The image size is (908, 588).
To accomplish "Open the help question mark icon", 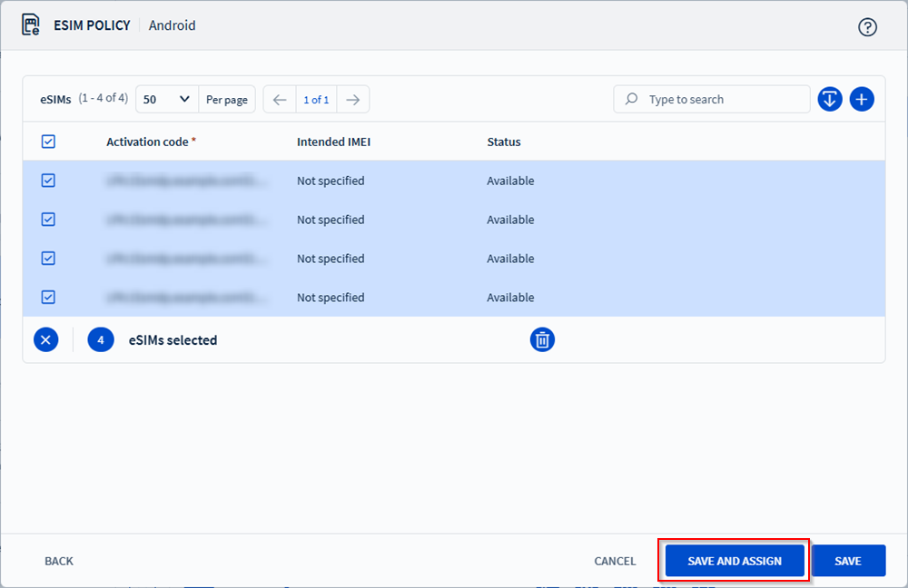I will [867, 26].
